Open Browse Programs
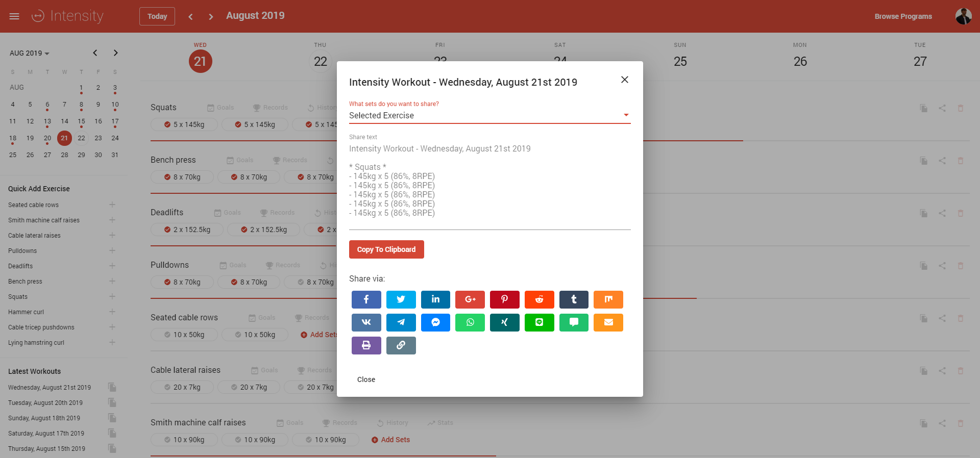Image resolution: width=980 pixels, height=458 pixels. pyautogui.click(x=903, y=16)
